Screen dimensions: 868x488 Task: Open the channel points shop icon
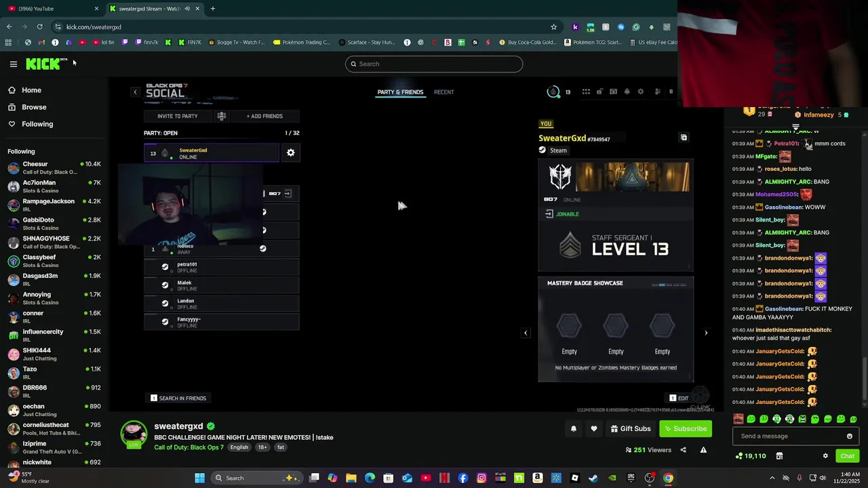(x=779, y=456)
